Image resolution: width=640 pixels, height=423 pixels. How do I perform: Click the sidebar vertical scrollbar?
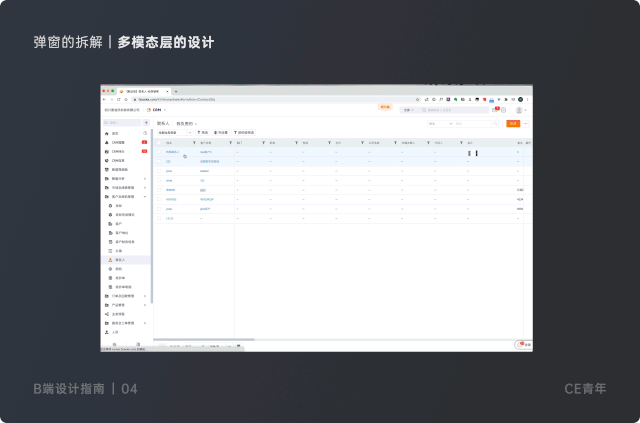tap(152, 216)
